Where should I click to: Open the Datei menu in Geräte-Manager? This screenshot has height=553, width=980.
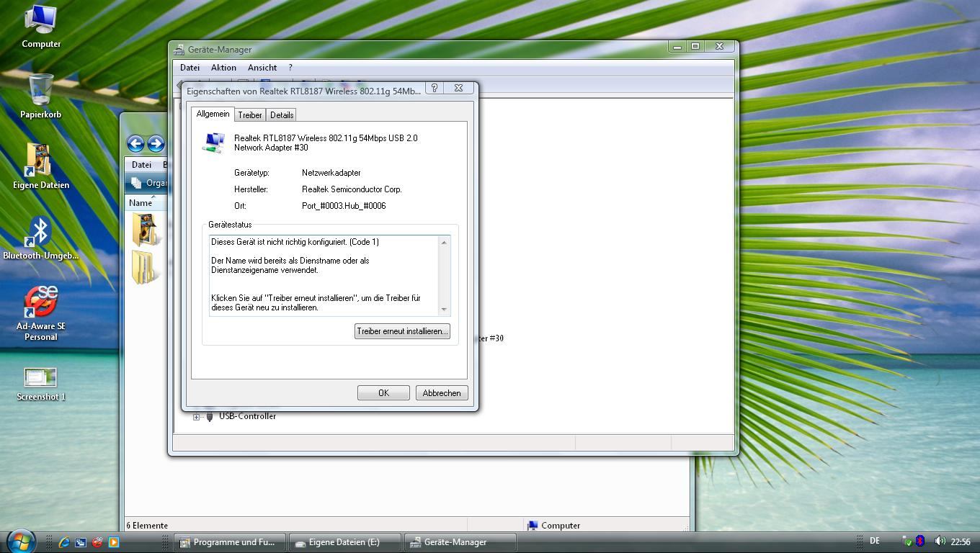[190, 68]
